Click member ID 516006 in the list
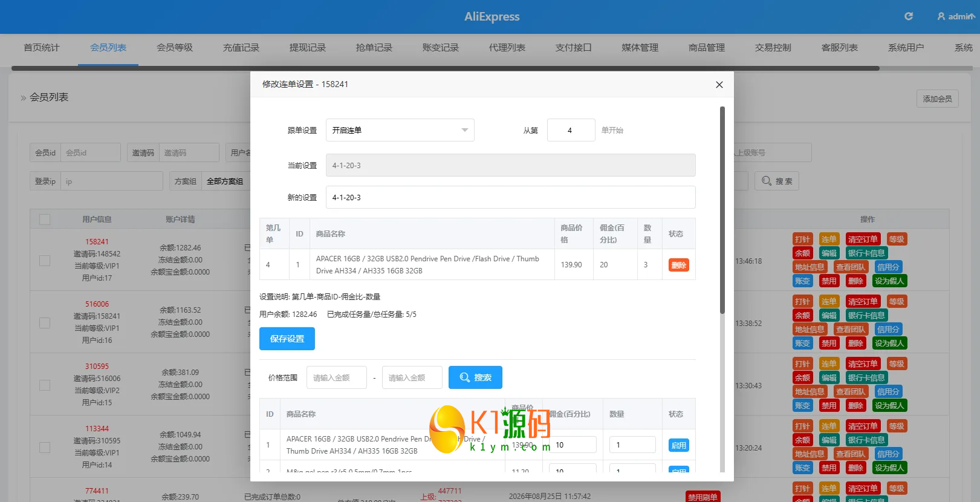980x502 pixels. (x=97, y=304)
